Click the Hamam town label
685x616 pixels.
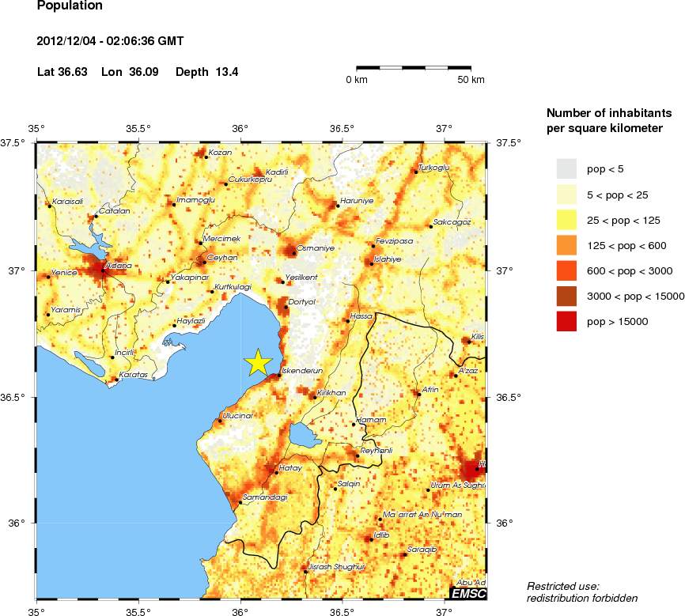371,420
